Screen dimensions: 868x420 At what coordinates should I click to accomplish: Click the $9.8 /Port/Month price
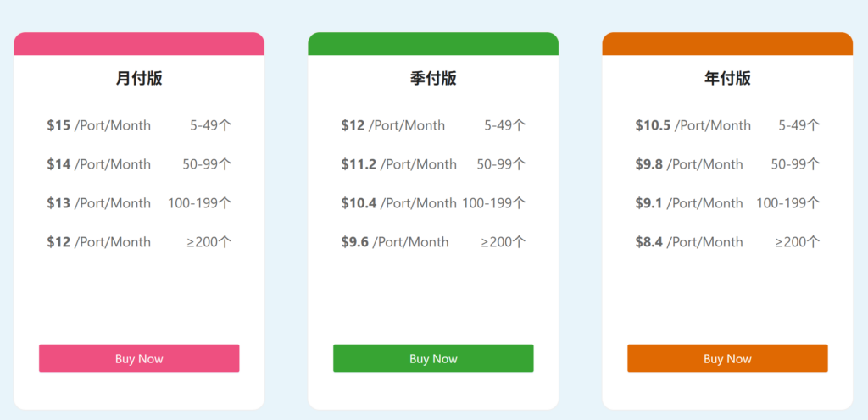(688, 164)
